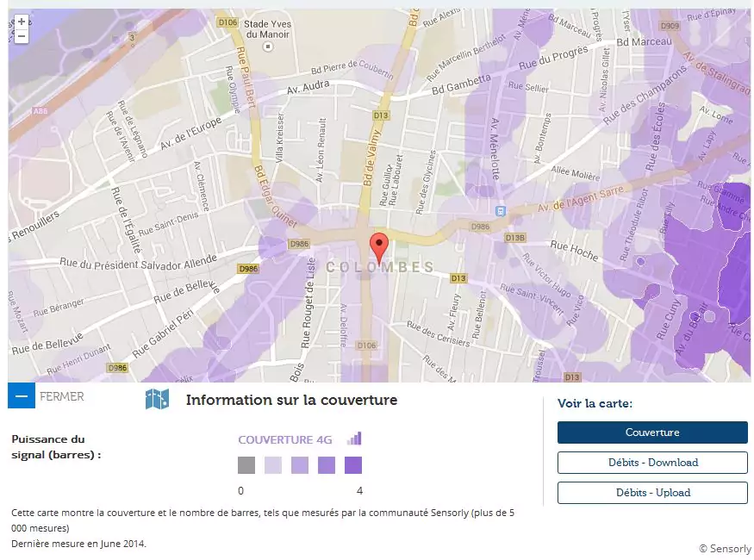754x560 pixels.
Task: Select the fourth purple legend swatch
Action: click(x=327, y=465)
